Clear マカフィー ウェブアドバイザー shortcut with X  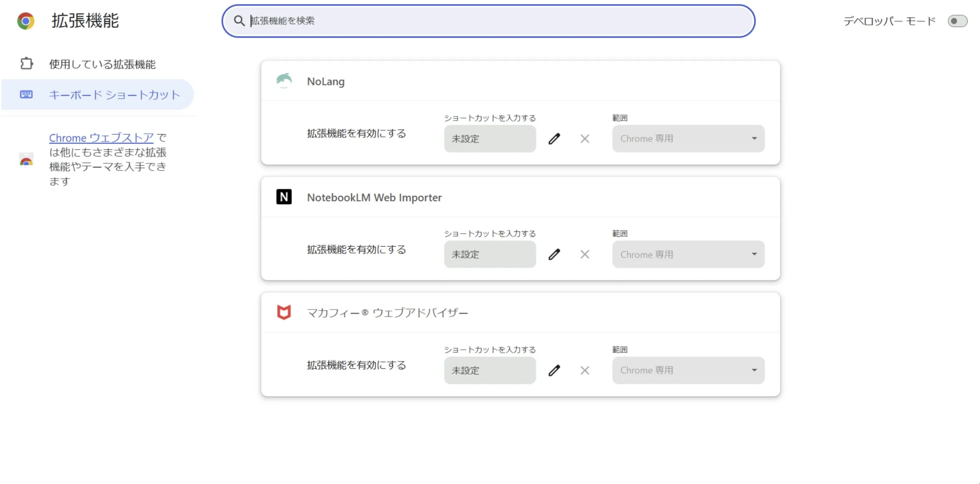585,370
